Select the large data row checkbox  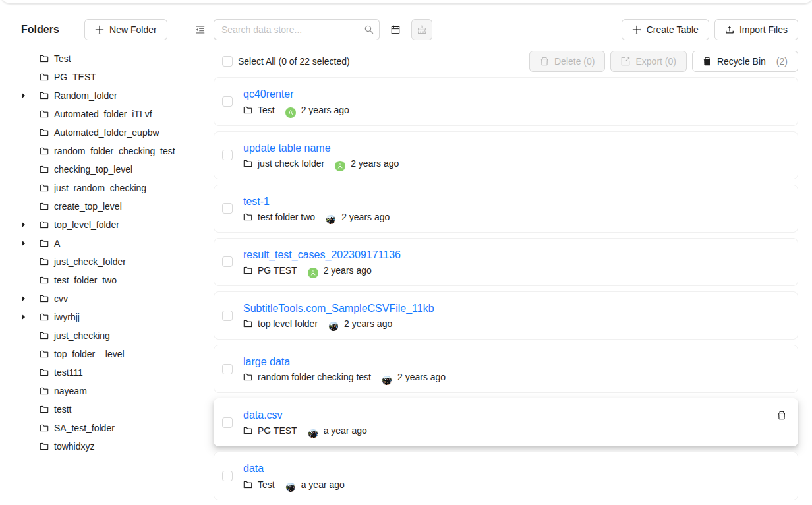pos(227,369)
